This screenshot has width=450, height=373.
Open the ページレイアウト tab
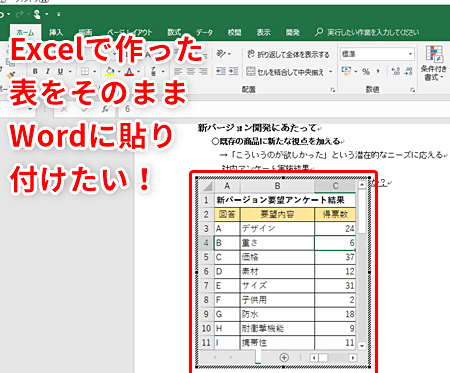(129, 32)
